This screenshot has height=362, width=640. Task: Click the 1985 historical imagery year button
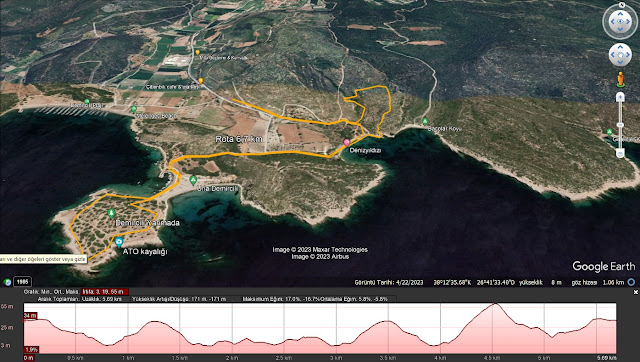pyautogui.click(x=22, y=282)
